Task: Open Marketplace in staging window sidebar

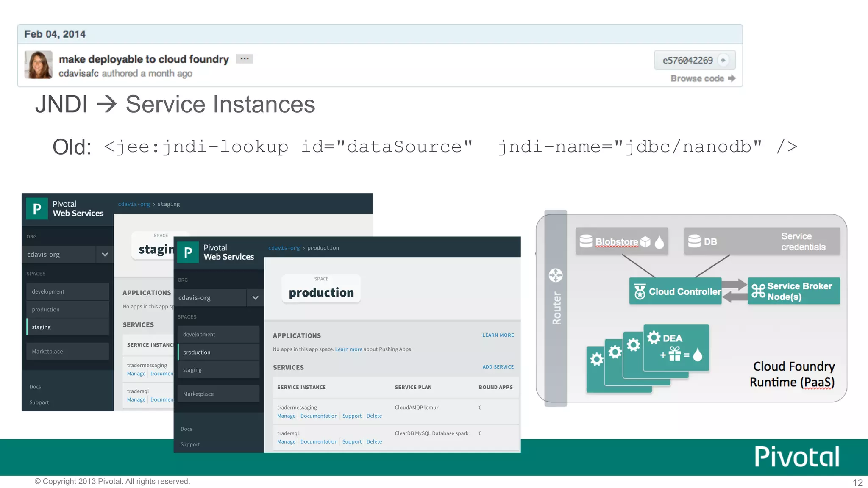Action: (x=68, y=351)
